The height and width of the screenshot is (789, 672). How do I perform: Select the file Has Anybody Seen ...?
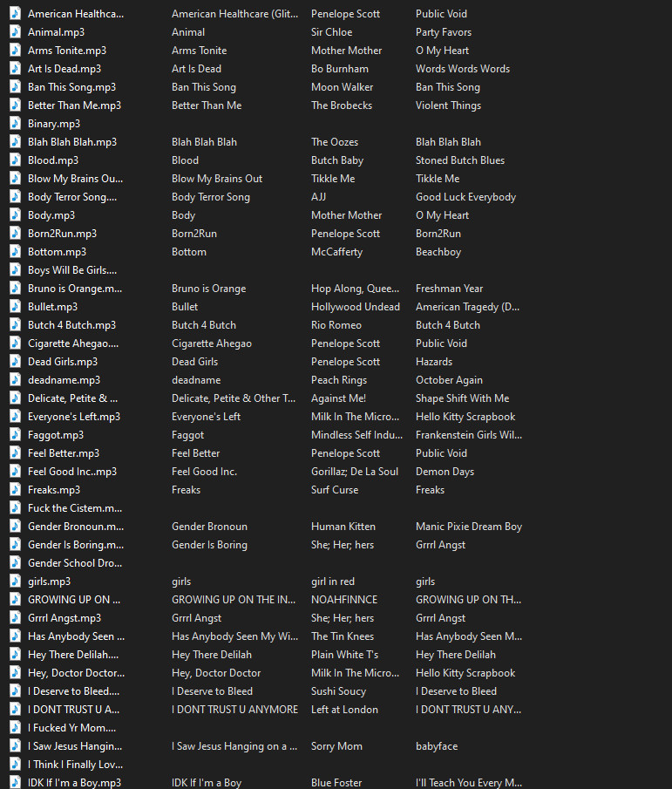[x=76, y=636]
